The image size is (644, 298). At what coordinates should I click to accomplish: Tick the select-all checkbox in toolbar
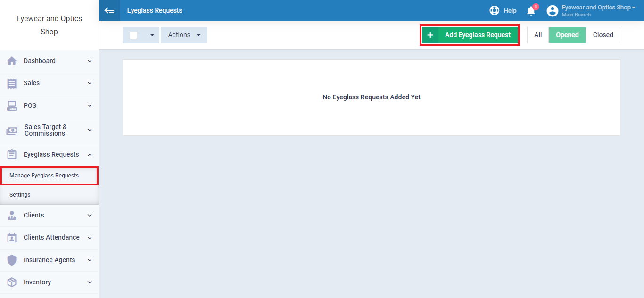click(133, 35)
